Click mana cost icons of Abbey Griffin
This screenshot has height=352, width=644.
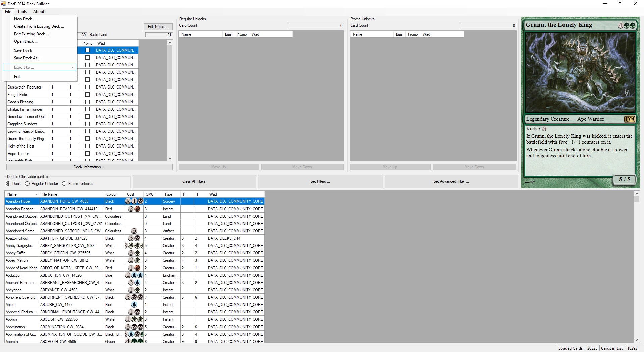point(134,253)
